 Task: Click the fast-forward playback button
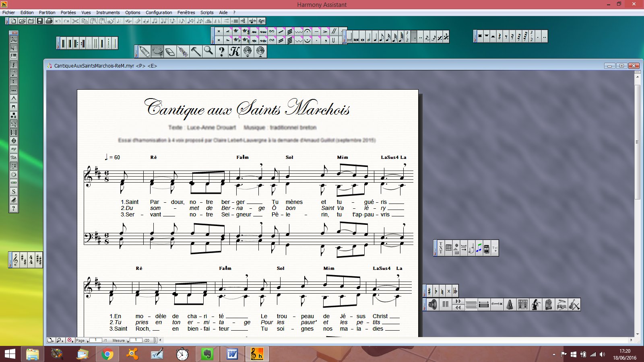coord(459,302)
